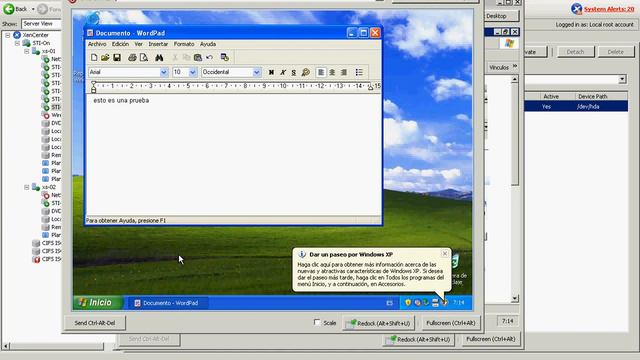The width and height of the screenshot is (640, 360).
Task: Click Fullscreen (Ctrl+Alt) in the front console
Action: [x=451, y=323]
